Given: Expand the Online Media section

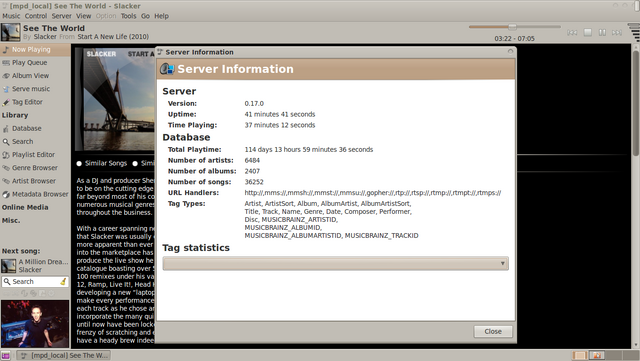Looking at the screenshot, I should (x=25, y=207).
